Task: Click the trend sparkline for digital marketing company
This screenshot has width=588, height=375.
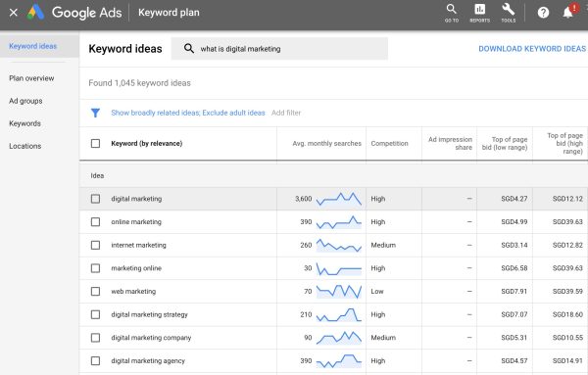Action: pos(339,338)
